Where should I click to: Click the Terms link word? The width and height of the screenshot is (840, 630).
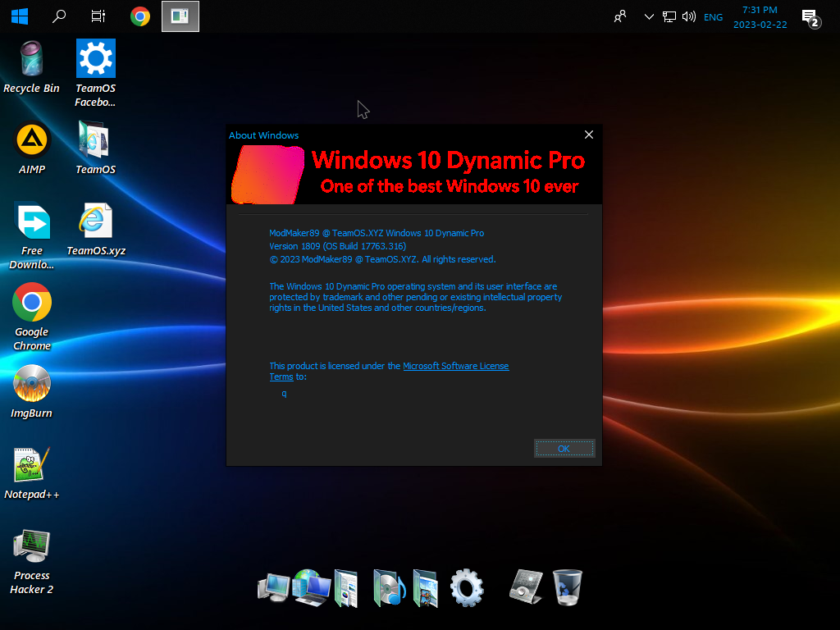coord(281,377)
